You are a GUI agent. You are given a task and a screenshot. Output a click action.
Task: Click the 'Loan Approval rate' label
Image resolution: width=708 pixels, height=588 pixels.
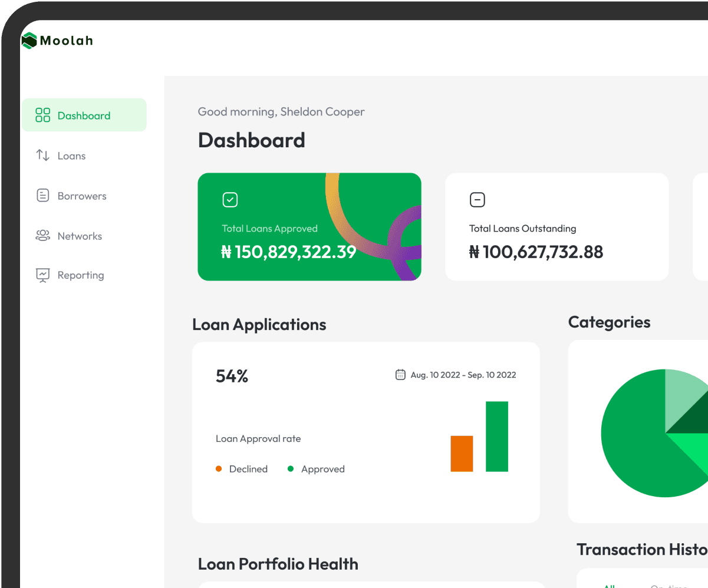(258, 439)
